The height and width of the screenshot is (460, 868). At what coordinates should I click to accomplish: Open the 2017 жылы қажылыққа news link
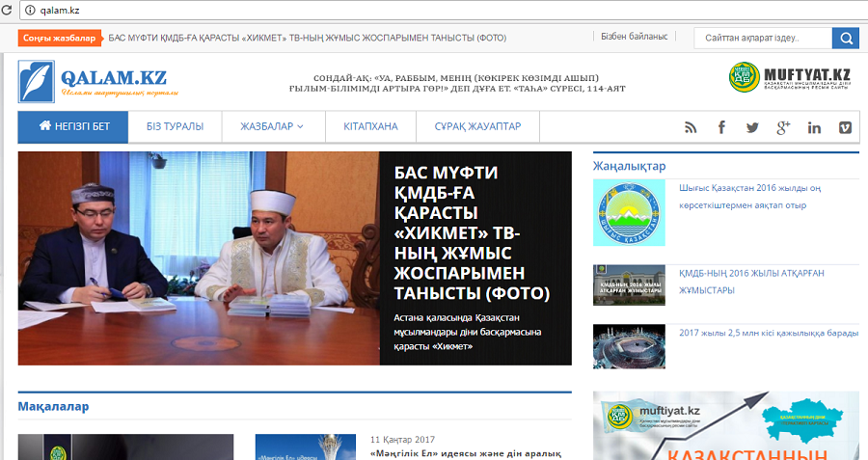pos(769,334)
